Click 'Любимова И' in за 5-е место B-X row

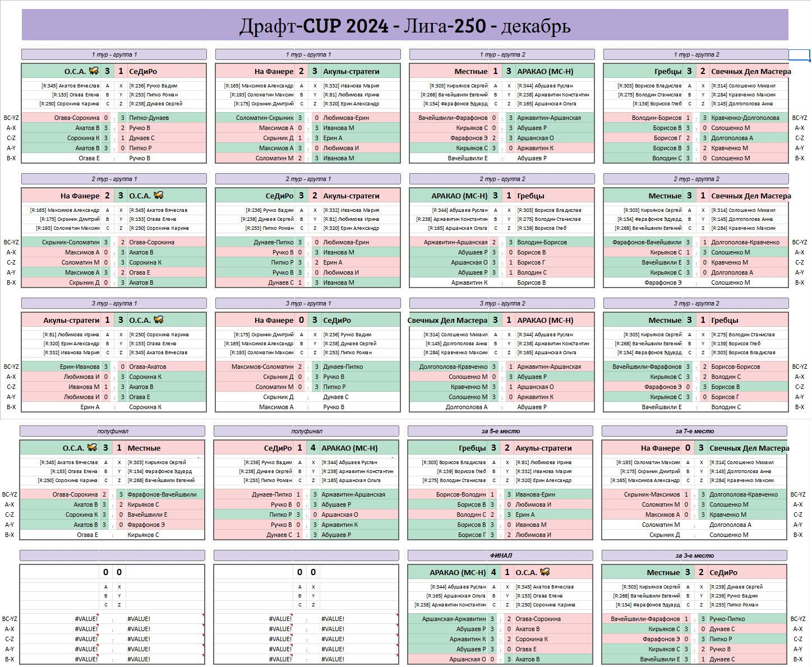[533, 535]
